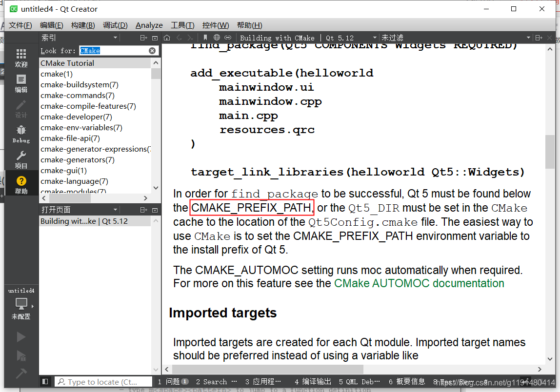Split the 索引 sidebar panel

pos(143,38)
